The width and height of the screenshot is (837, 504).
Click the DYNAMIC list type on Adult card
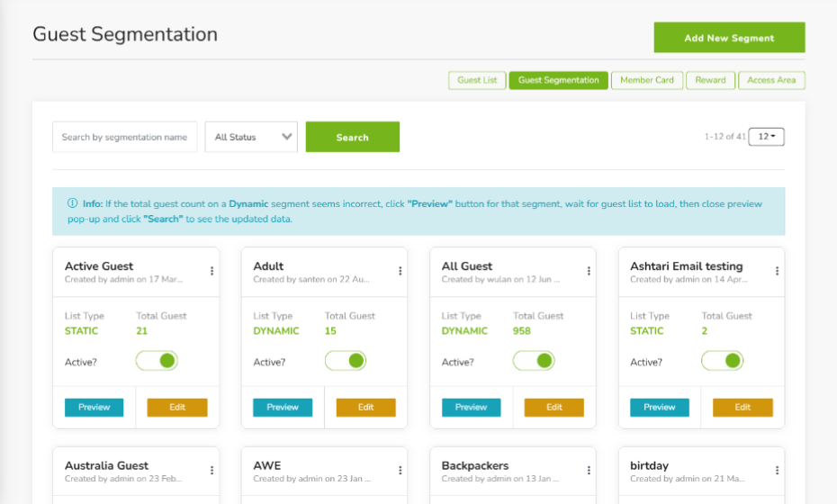[x=276, y=331]
